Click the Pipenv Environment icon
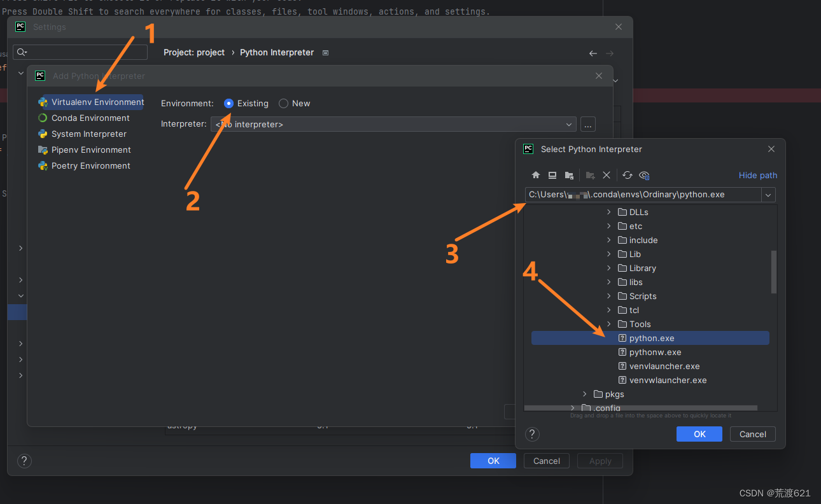Viewport: 821px width, 504px height. tap(43, 150)
